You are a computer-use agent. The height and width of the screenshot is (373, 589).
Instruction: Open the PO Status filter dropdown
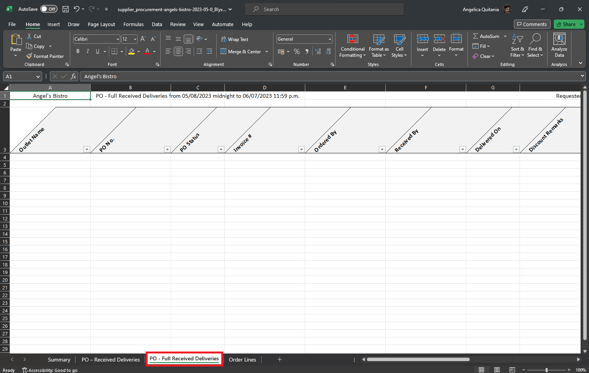pyautogui.click(x=221, y=150)
